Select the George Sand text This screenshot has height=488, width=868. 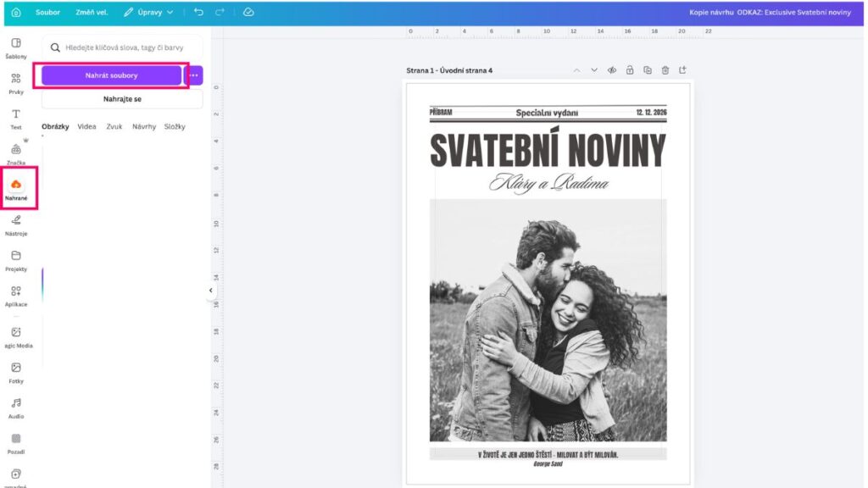pos(548,464)
